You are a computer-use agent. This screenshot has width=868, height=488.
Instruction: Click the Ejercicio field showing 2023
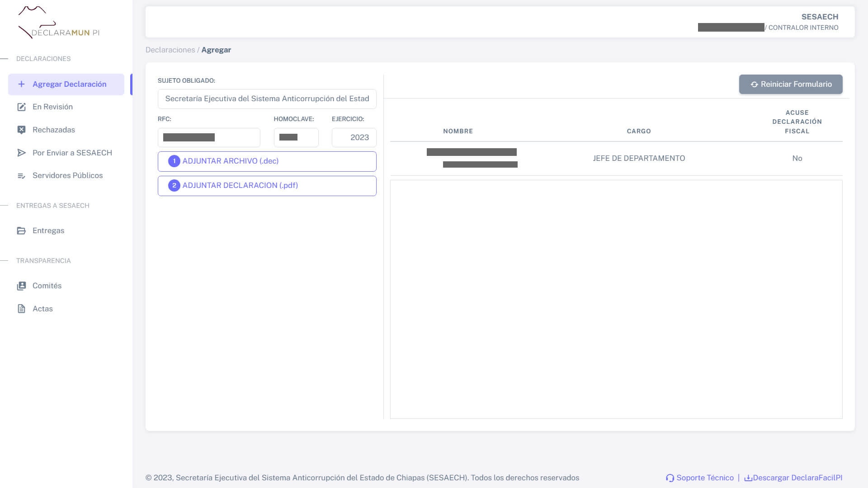354,137
